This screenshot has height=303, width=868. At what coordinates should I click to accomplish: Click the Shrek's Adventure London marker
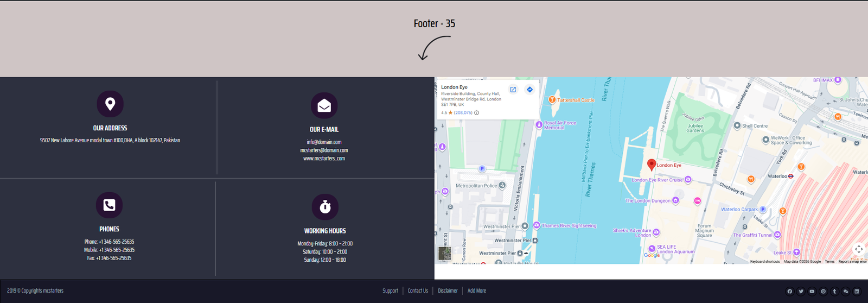coord(656,232)
